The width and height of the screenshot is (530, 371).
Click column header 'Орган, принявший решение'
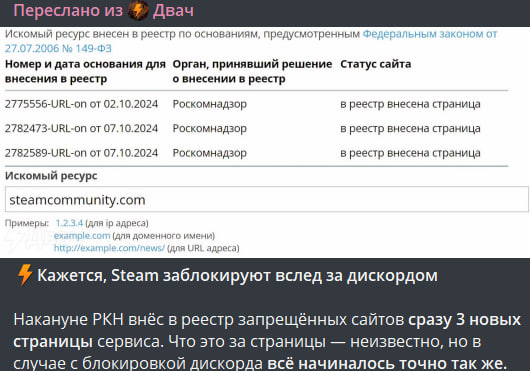point(252,71)
